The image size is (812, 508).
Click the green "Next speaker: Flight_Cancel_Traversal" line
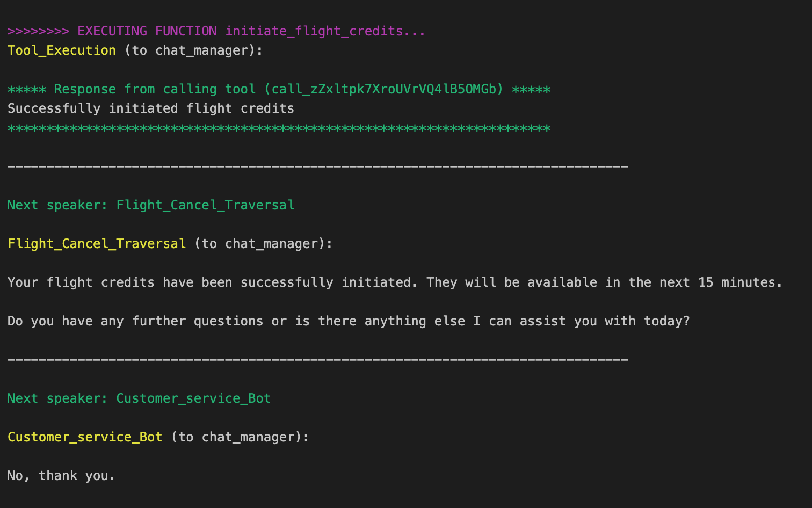click(x=151, y=205)
